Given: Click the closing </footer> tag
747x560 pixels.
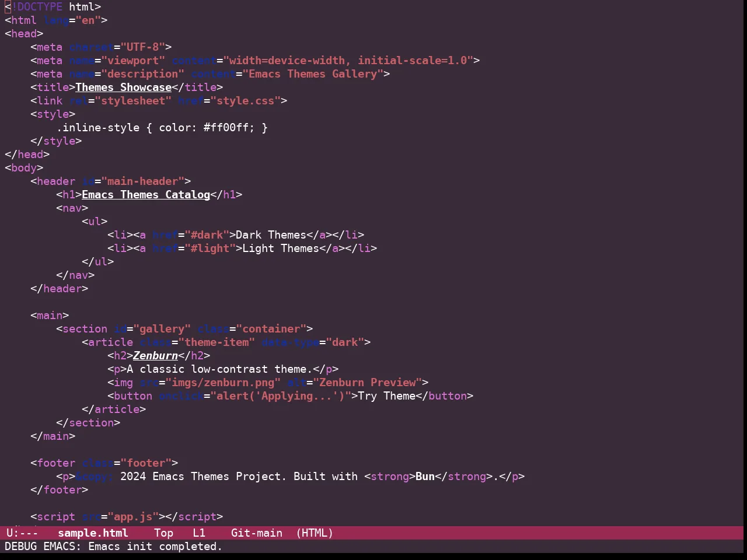Looking at the screenshot, I should pos(60,490).
